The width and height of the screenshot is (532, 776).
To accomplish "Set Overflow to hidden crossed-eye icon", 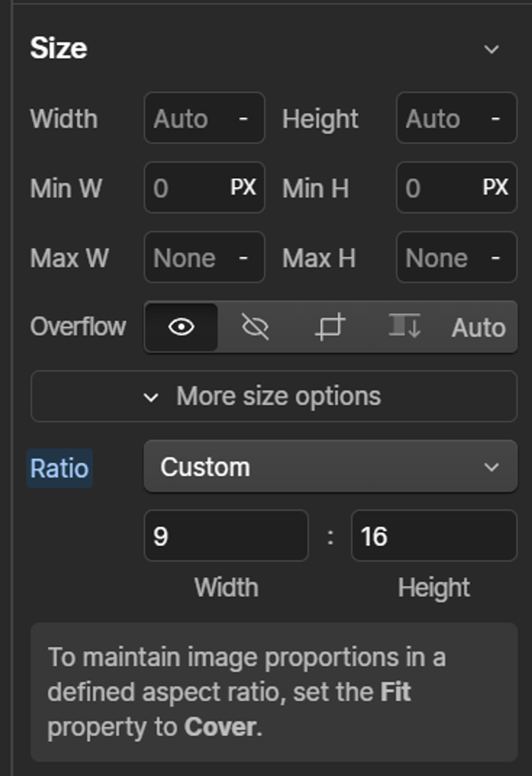I will [255, 327].
